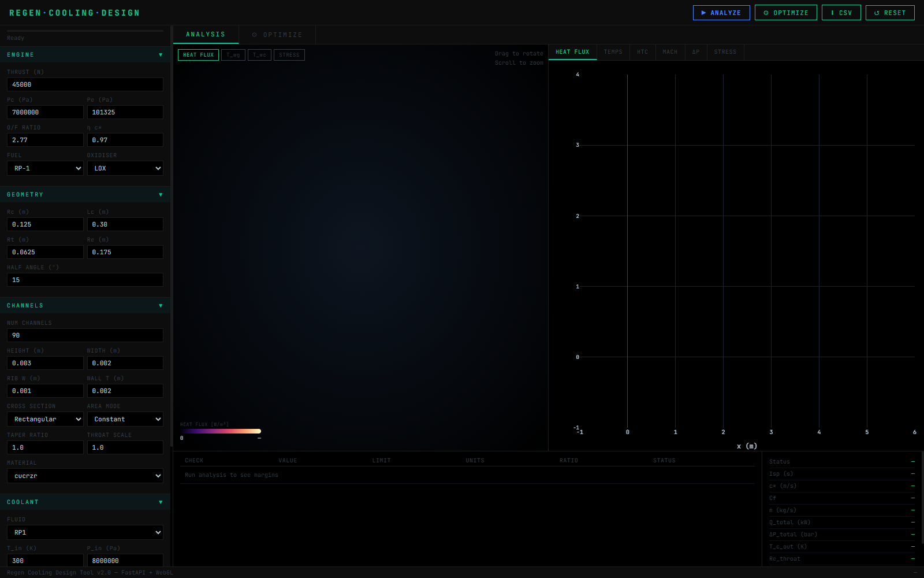Click the RIB W field

tap(45, 391)
